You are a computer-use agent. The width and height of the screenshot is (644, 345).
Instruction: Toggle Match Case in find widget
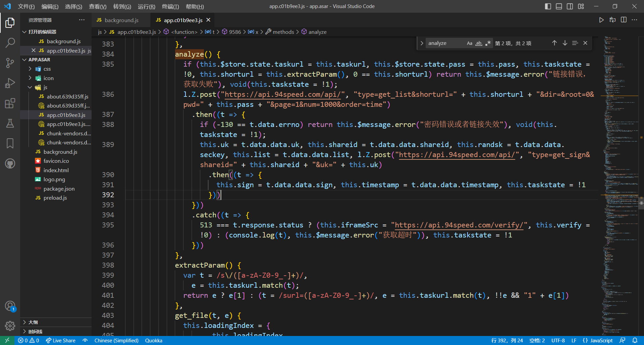click(470, 43)
